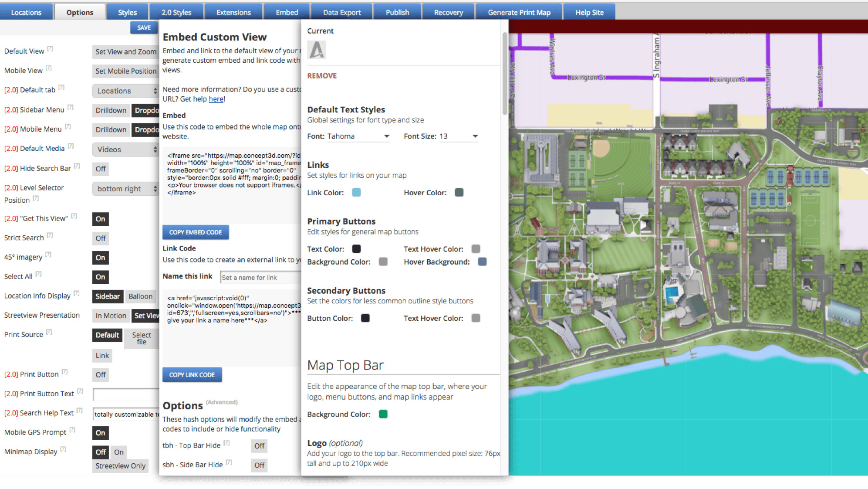The width and height of the screenshot is (868, 489).
Task: Open help for the Strict Search option
Action: click(50, 234)
